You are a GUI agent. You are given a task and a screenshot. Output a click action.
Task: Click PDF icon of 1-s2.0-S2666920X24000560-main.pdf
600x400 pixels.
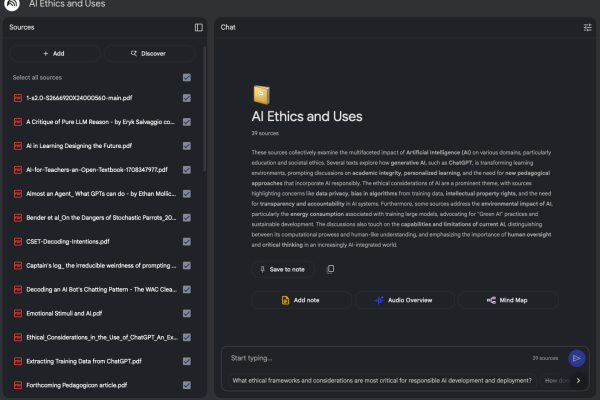pos(18,98)
